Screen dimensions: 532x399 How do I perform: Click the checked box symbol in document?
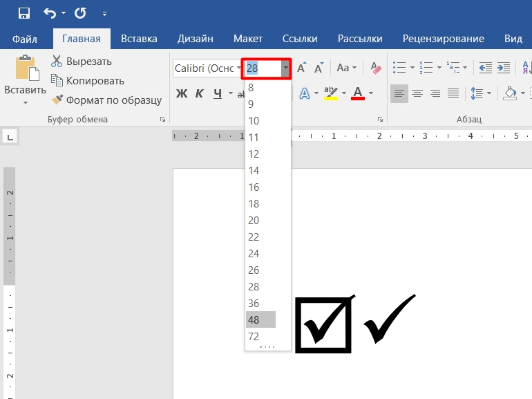click(323, 324)
